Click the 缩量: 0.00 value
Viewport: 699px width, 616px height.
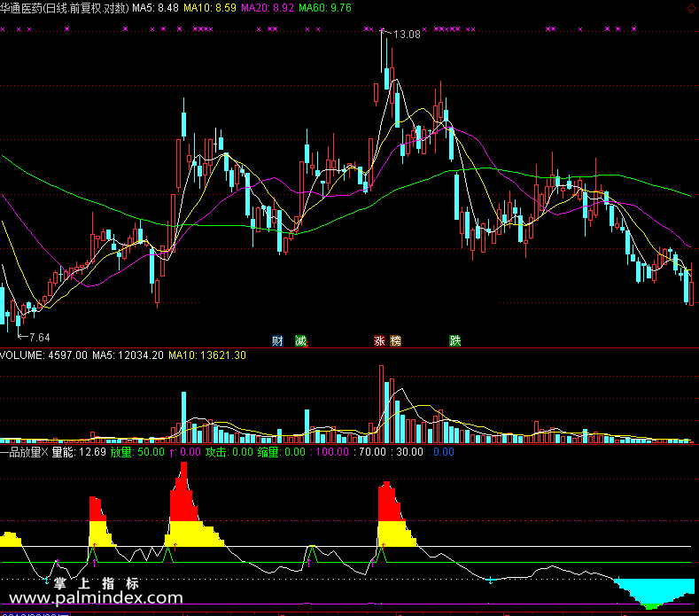282,452
